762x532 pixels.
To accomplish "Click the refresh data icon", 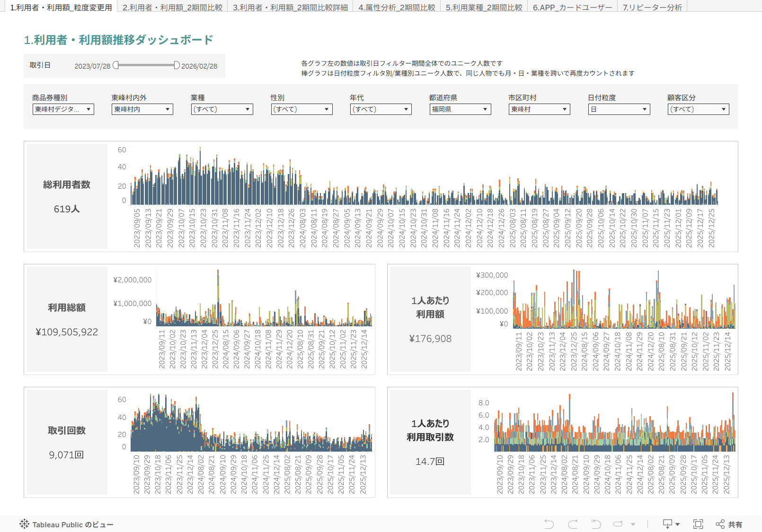I will tap(618, 524).
